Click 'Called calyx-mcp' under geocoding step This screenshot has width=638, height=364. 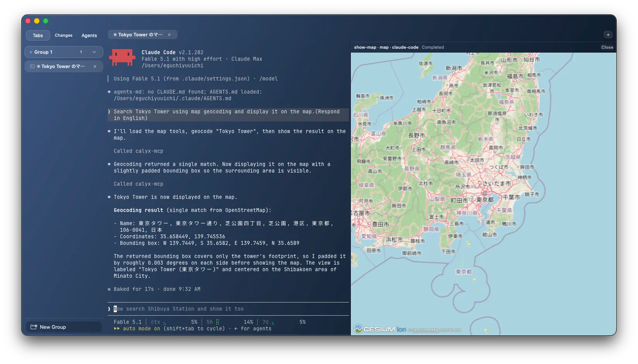click(139, 184)
